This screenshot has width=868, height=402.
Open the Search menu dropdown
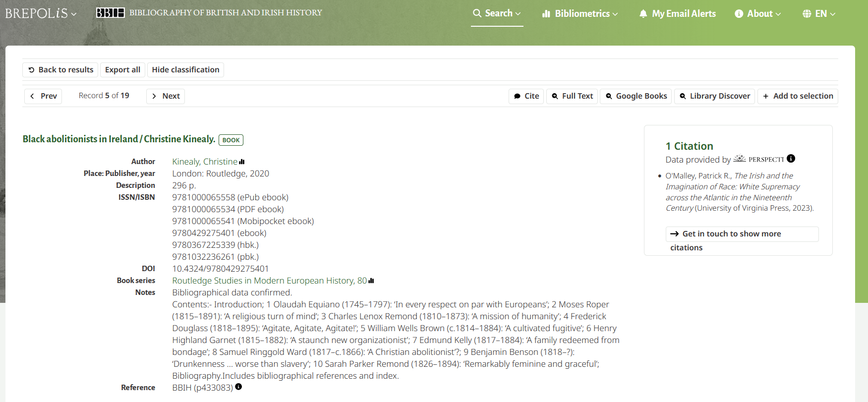pos(497,13)
